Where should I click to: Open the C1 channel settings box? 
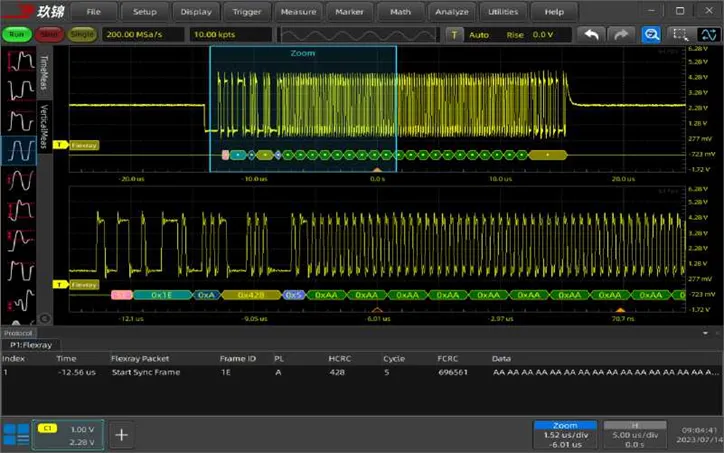(x=67, y=434)
